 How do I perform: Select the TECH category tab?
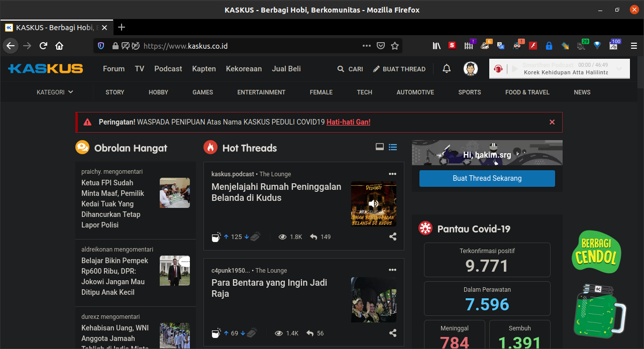point(364,92)
